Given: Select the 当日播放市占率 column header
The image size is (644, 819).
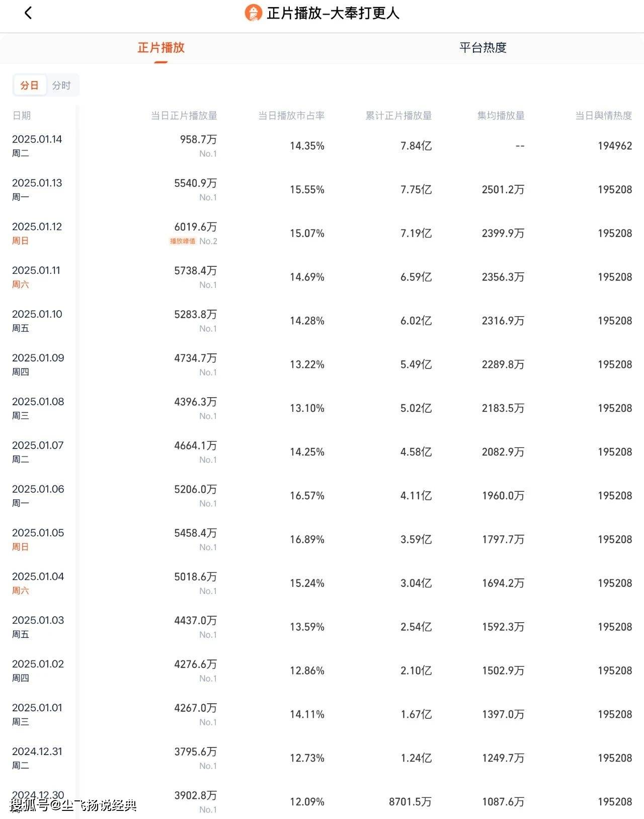Looking at the screenshot, I should [291, 116].
